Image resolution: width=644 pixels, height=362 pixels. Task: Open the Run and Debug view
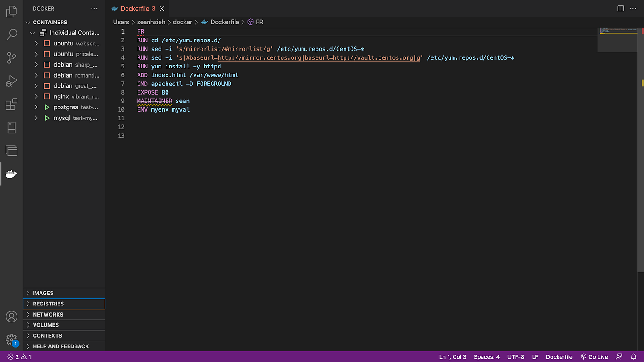[x=11, y=81]
